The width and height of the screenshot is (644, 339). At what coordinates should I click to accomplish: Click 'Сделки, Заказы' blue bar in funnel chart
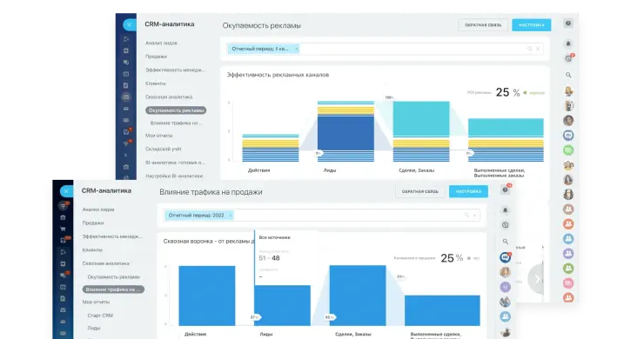coord(358,296)
